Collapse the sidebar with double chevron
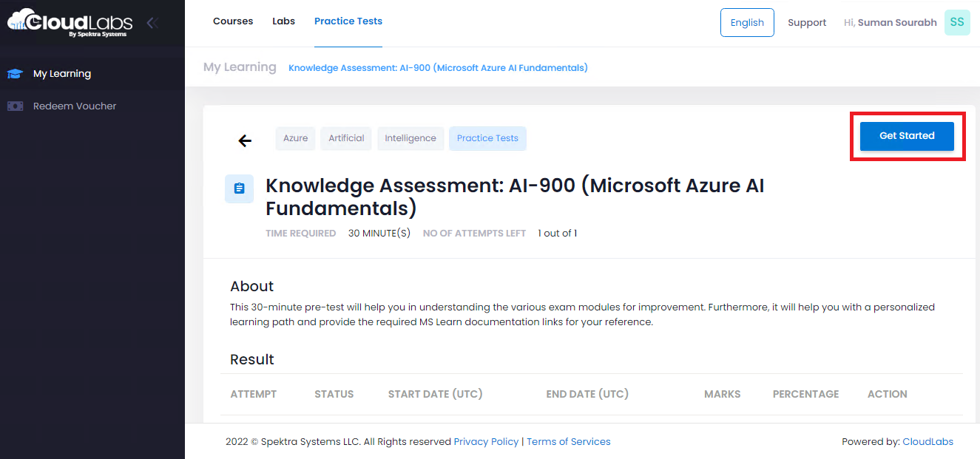The image size is (980, 459). click(x=152, y=23)
